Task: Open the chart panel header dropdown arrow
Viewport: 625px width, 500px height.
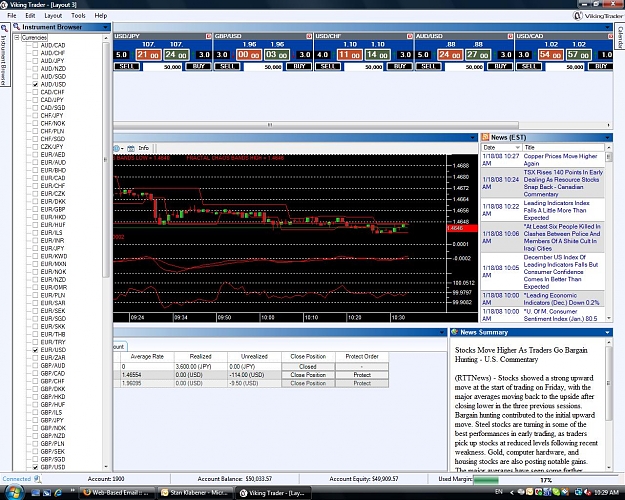Action: click(473, 138)
